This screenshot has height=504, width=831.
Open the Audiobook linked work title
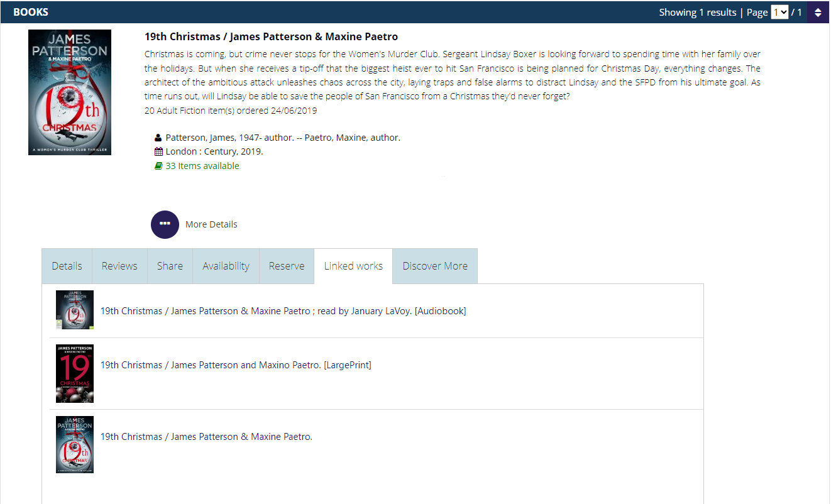[x=283, y=311]
